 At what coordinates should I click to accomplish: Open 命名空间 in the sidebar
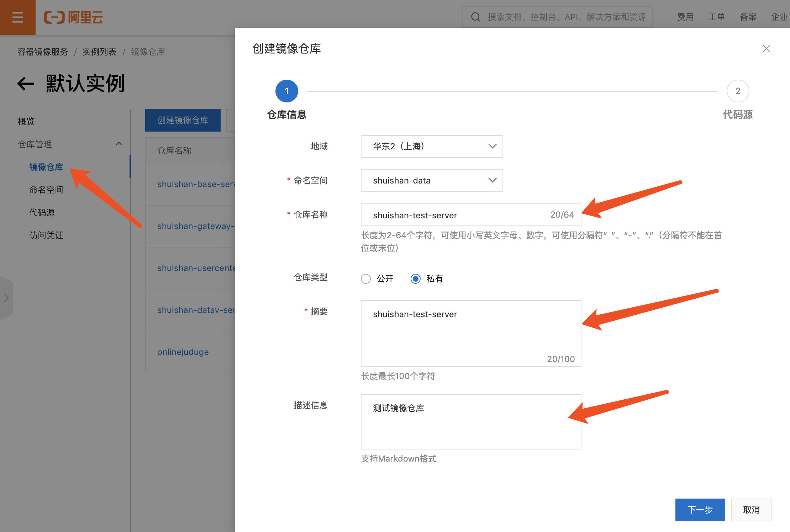[46, 190]
